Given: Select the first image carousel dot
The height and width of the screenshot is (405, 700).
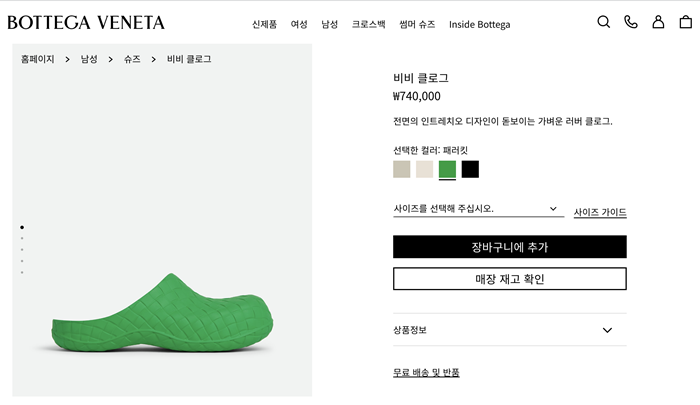Looking at the screenshot, I should point(22,228).
